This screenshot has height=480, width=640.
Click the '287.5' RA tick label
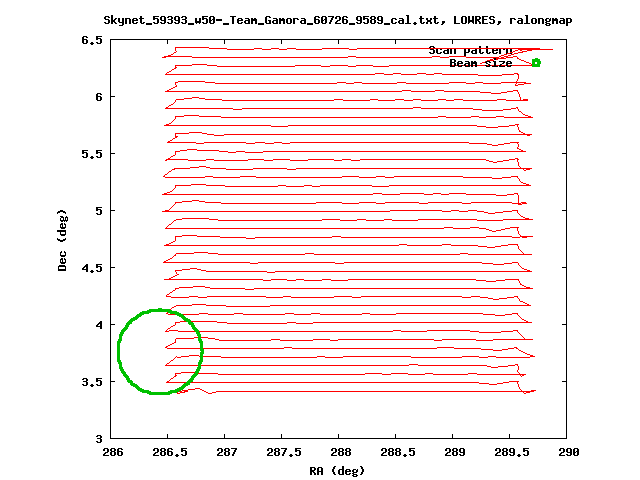tap(284, 452)
